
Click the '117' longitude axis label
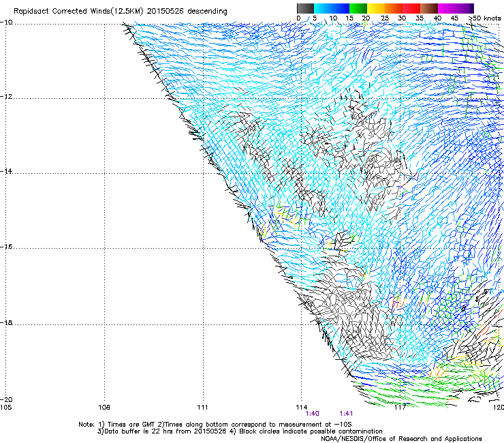[400, 408]
